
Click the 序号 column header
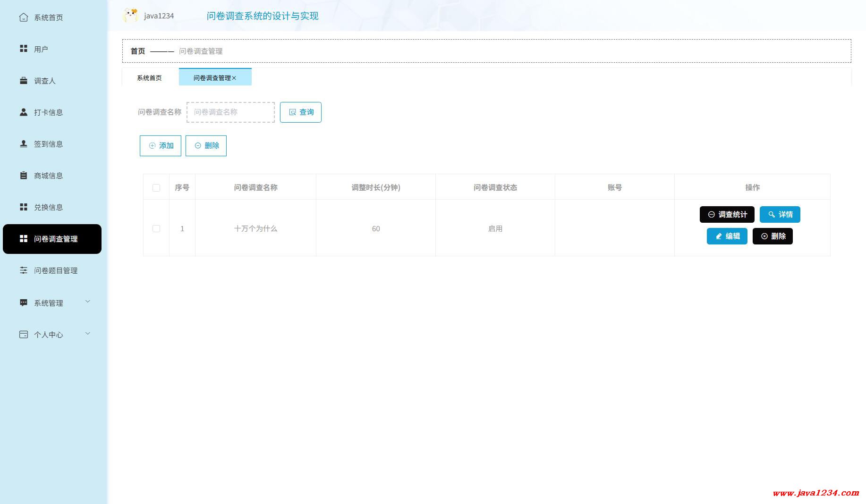(182, 187)
